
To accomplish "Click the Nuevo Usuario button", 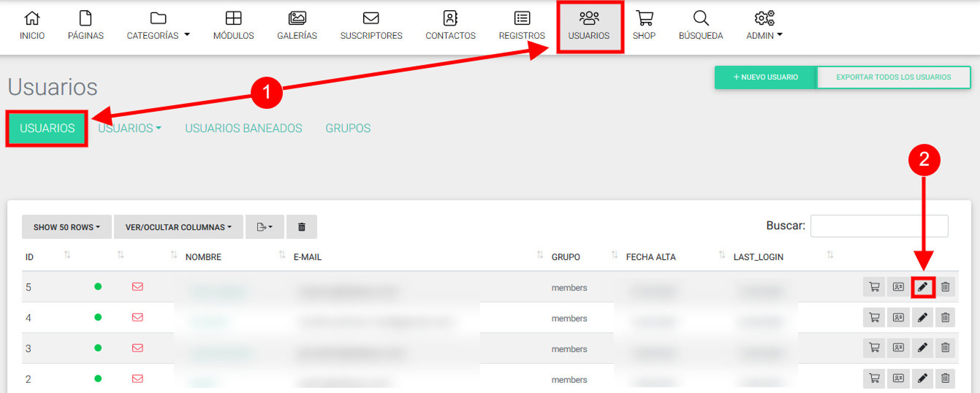I will pyautogui.click(x=765, y=77).
